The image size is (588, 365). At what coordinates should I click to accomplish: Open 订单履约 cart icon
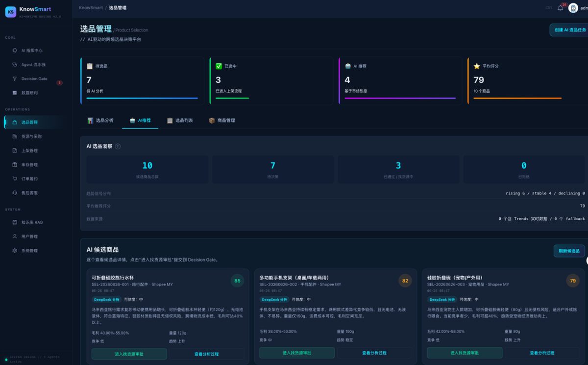pyautogui.click(x=15, y=179)
